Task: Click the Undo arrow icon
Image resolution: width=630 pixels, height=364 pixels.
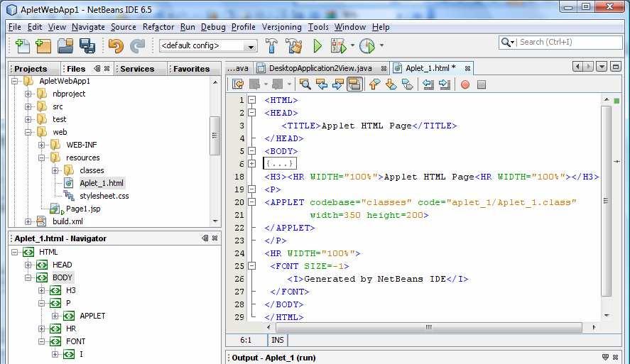Action: (116, 46)
